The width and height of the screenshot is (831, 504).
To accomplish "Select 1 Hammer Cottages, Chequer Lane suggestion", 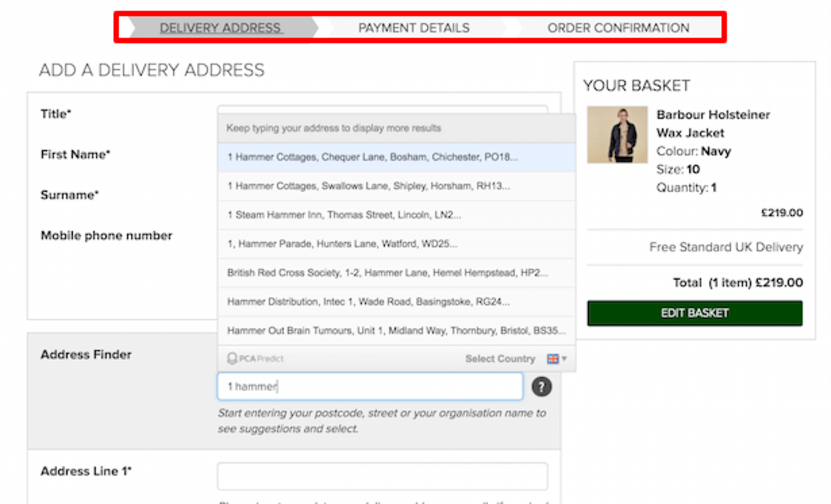I will [x=396, y=157].
